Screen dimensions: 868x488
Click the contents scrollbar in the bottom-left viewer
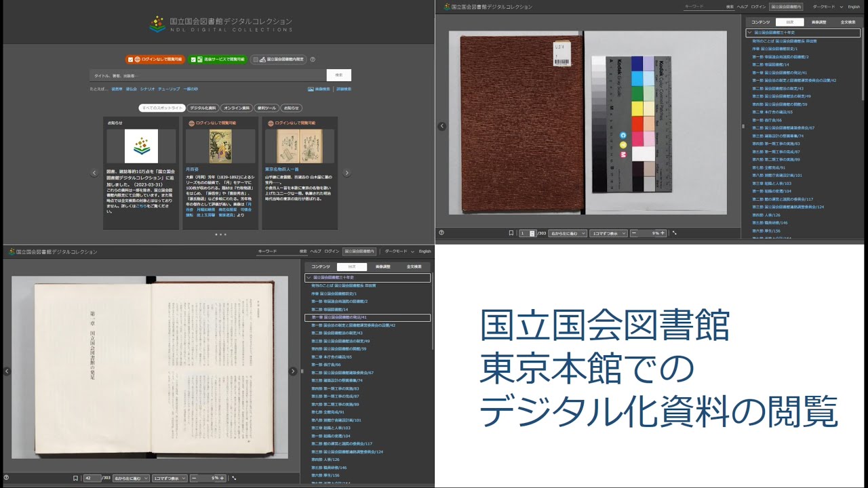coord(432,312)
